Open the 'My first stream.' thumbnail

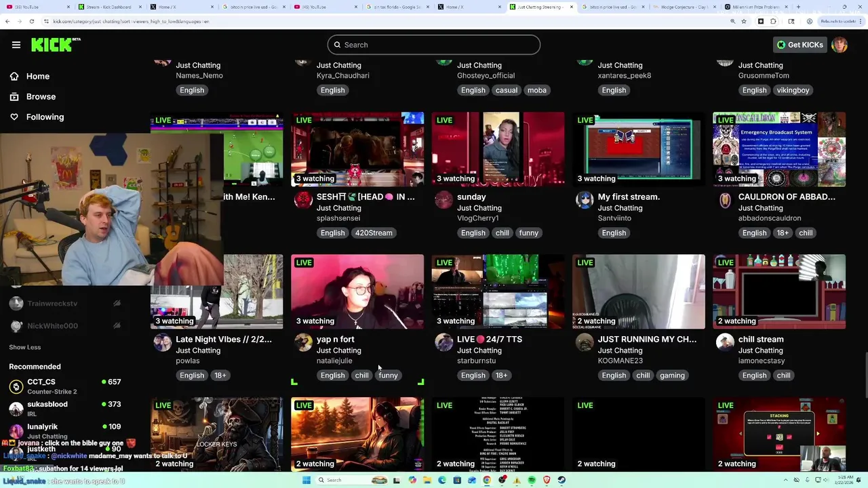639,149
